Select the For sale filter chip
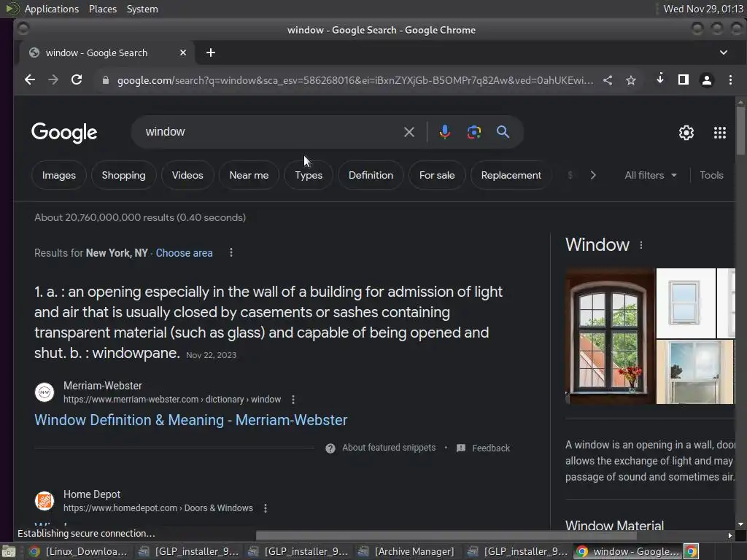Screen dimensions: 747x560 (x=437, y=175)
